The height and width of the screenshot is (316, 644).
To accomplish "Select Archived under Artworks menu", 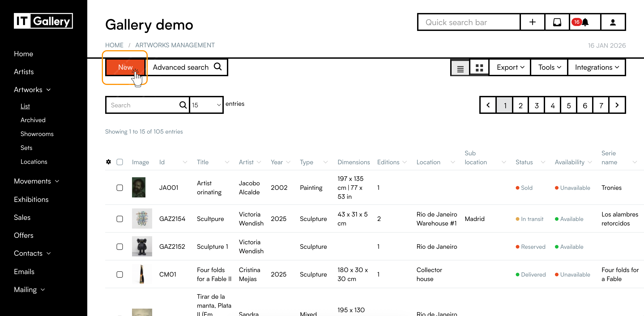I will coord(33,120).
